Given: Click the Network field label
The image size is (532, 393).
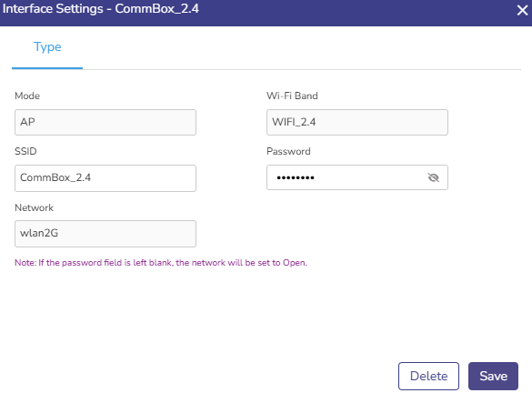Looking at the screenshot, I should pyautogui.click(x=34, y=207).
